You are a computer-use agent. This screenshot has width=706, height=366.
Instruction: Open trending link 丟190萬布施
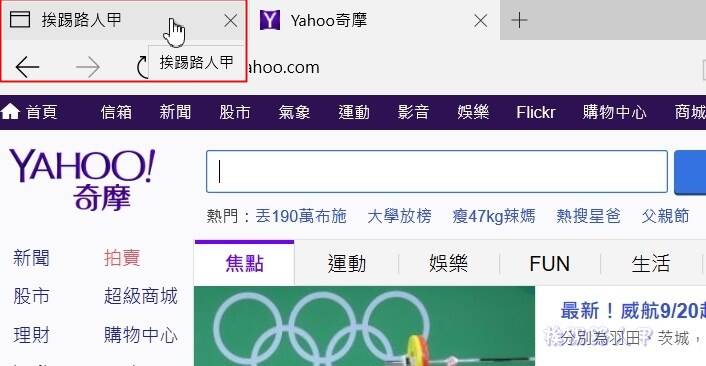(x=301, y=217)
